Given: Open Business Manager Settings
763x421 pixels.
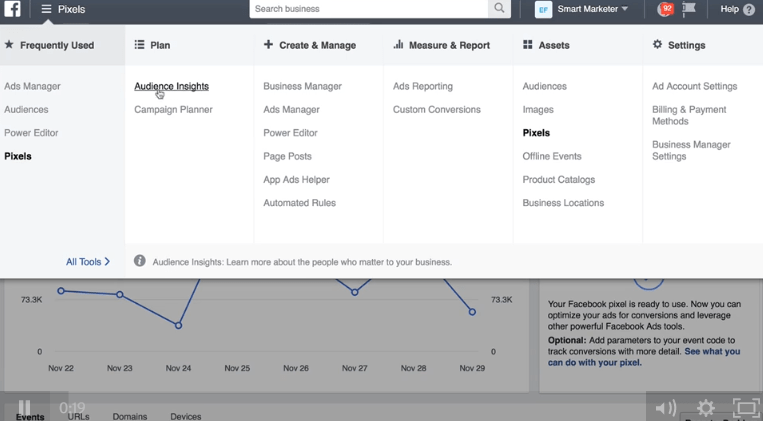Looking at the screenshot, I should point(691,150).
